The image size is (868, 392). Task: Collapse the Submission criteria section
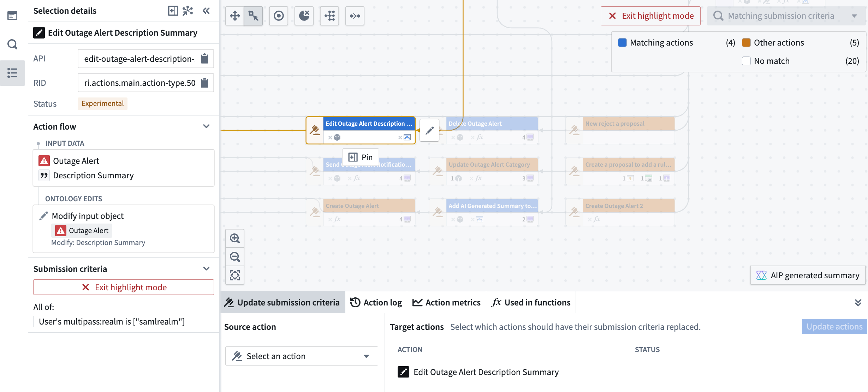207,269
